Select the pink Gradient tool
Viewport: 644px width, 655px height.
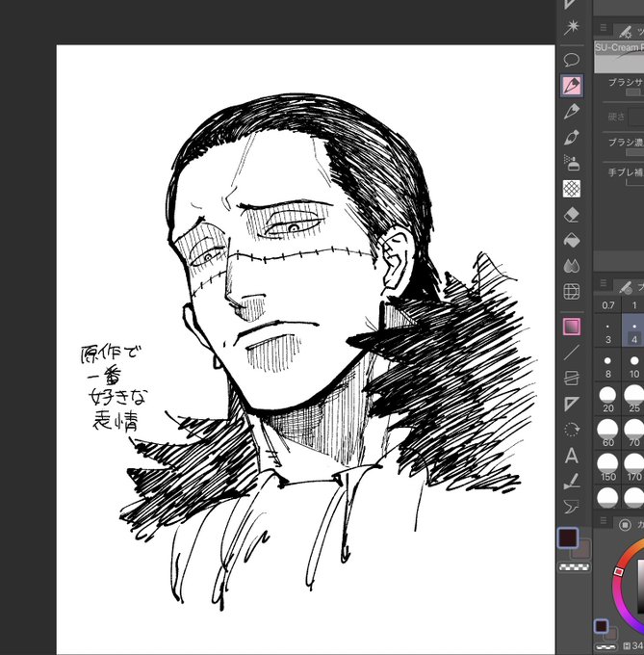coord(572,327)
